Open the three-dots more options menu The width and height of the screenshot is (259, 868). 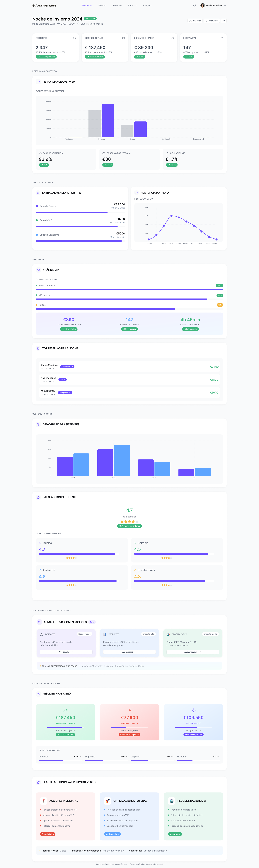(224, 21)
